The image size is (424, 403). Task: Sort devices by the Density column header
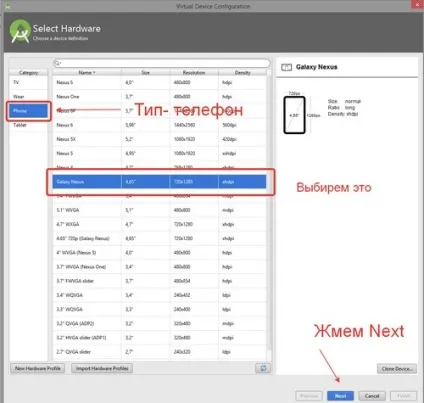point(242,72)
